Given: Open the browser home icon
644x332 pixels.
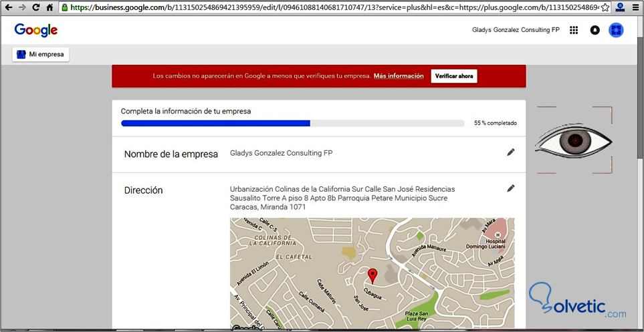Looking at the screenshot, I should click(x=49, y=7).
